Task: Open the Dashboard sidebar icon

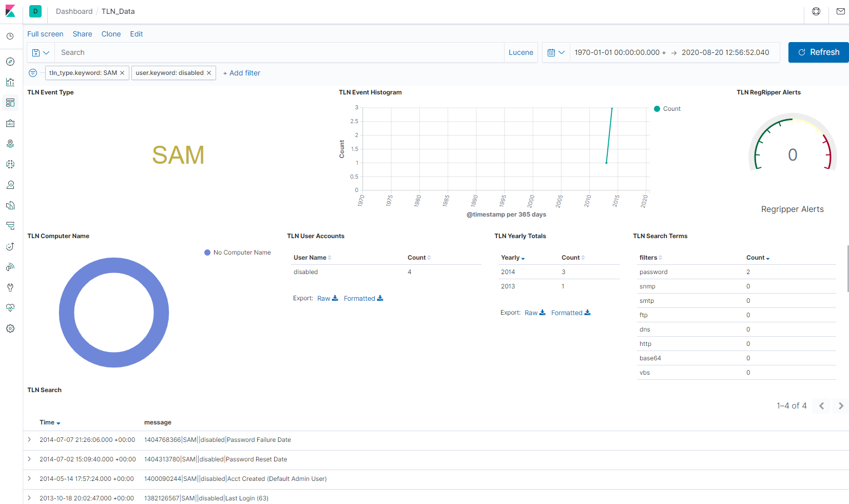Action: (10, 103)
